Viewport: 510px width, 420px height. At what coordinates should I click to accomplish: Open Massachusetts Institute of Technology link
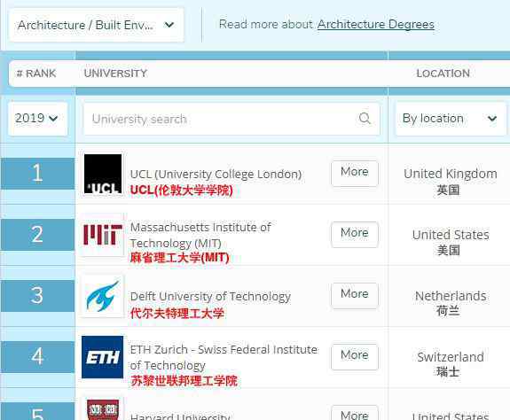(x=200, y=235)
